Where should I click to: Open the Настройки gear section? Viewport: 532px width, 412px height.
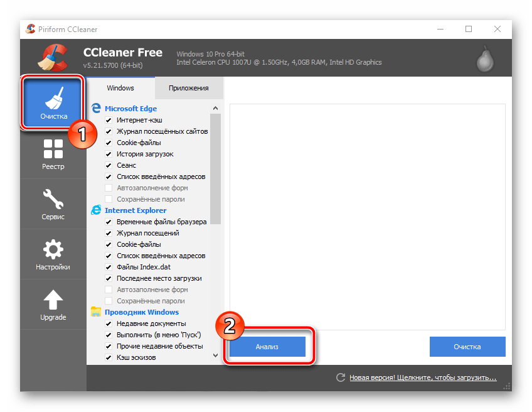[53, 254]
